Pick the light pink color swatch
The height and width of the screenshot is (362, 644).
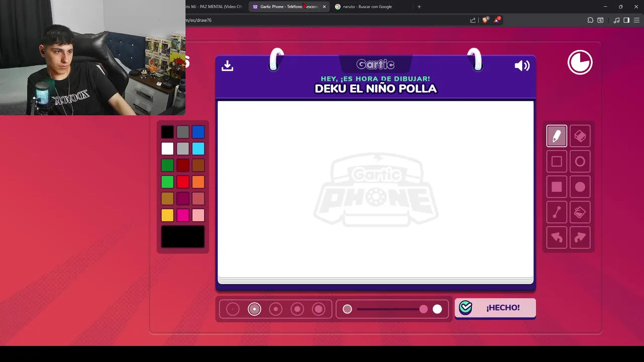tap(198, 215)
